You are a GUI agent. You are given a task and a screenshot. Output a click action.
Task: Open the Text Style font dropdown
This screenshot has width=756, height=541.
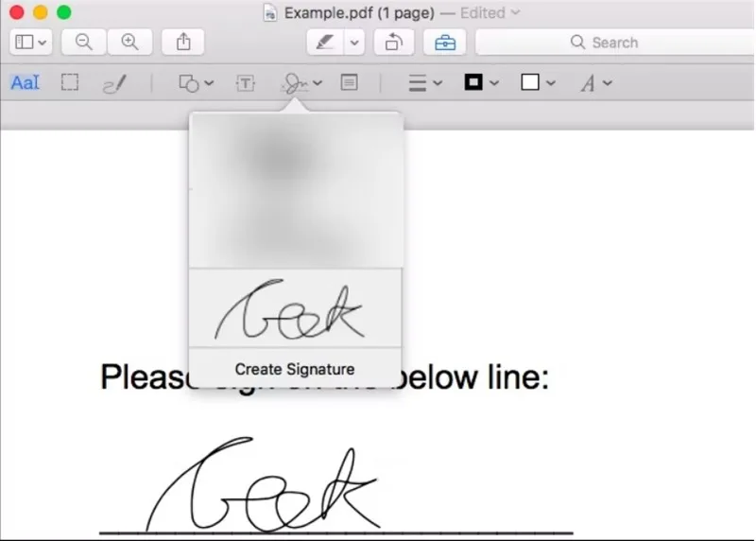click(596, 83)
